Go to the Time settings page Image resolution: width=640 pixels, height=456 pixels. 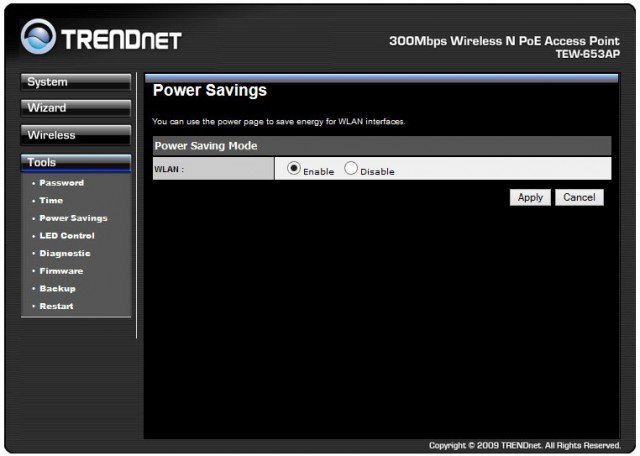51,201
